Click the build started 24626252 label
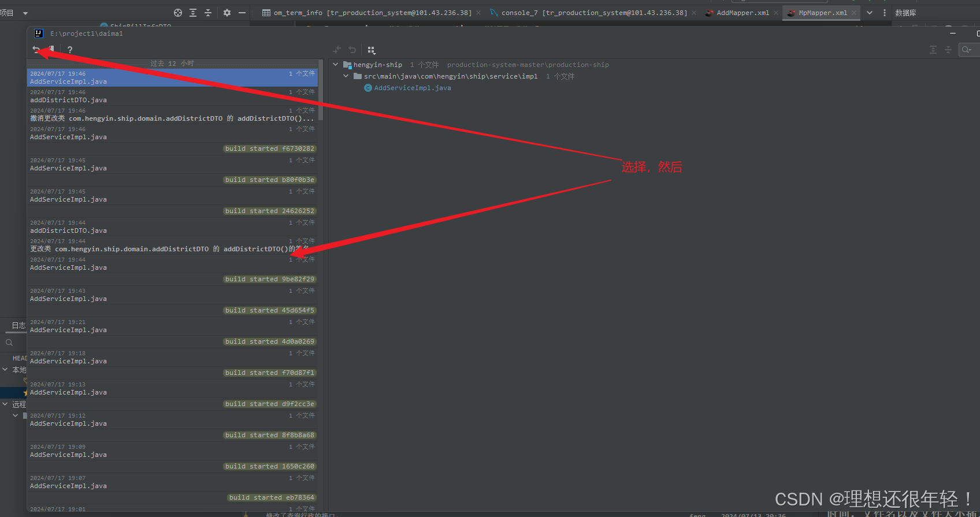Viewport: 980px width, 517px height. tap(270, 211)
